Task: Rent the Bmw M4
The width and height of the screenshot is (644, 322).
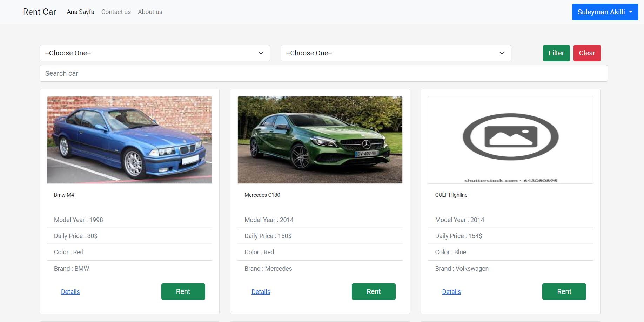Action: pyautogui.click(x=183, y=291)
